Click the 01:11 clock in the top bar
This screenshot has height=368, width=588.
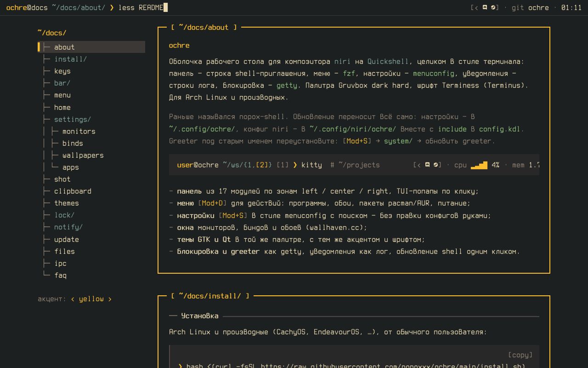[571, 7]
